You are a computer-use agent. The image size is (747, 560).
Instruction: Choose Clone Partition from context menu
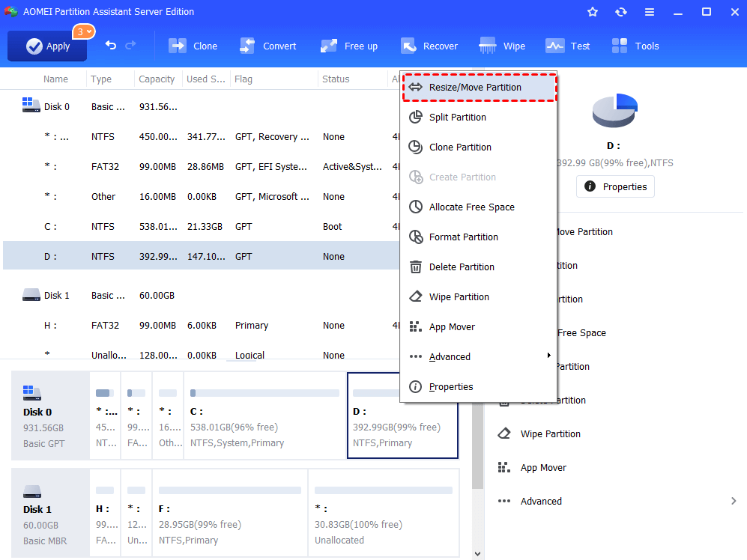tap(478, 147)
